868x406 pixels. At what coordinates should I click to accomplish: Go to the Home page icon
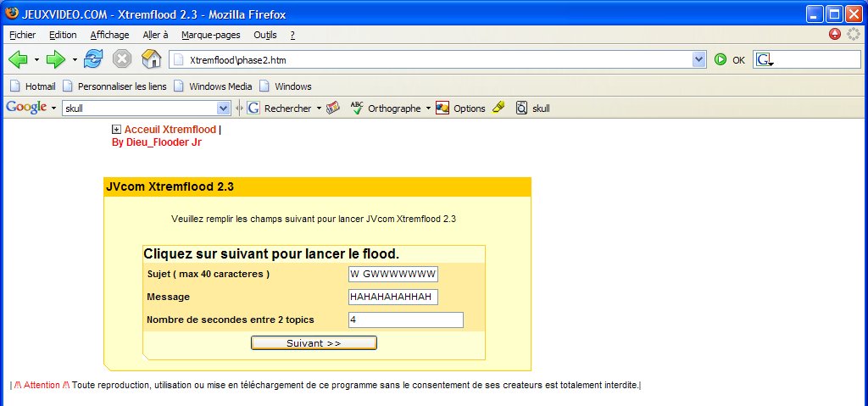(151, 59)
